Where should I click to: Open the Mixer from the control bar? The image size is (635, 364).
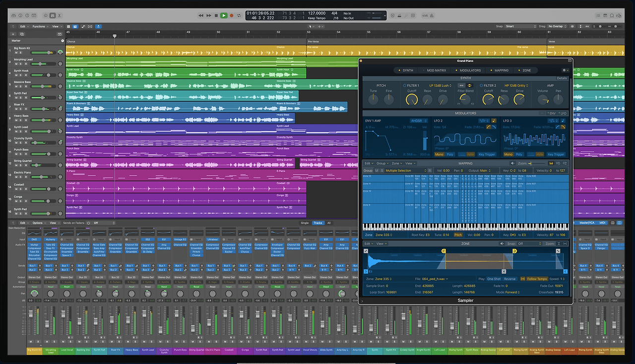[x=53, y=15]
